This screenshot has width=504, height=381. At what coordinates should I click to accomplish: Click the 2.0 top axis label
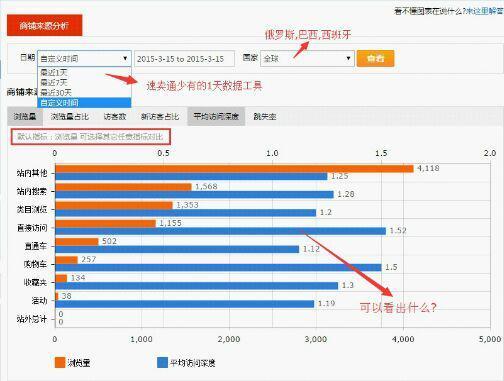[490, 153]
